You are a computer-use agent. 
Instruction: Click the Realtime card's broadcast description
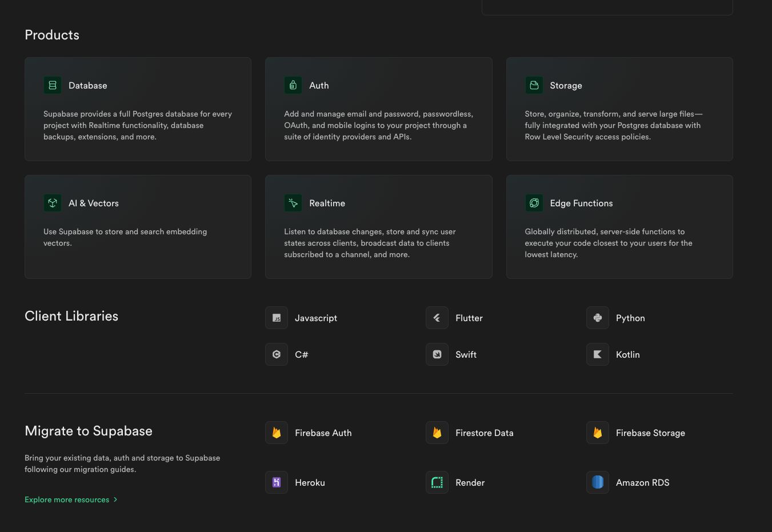point(370,243)
